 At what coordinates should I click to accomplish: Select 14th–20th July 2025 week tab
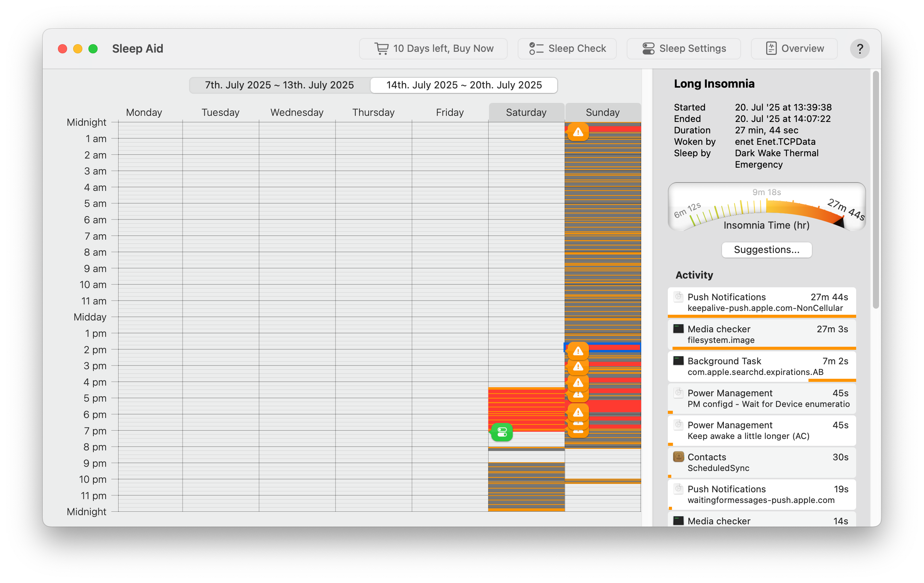tap(464, 85)
